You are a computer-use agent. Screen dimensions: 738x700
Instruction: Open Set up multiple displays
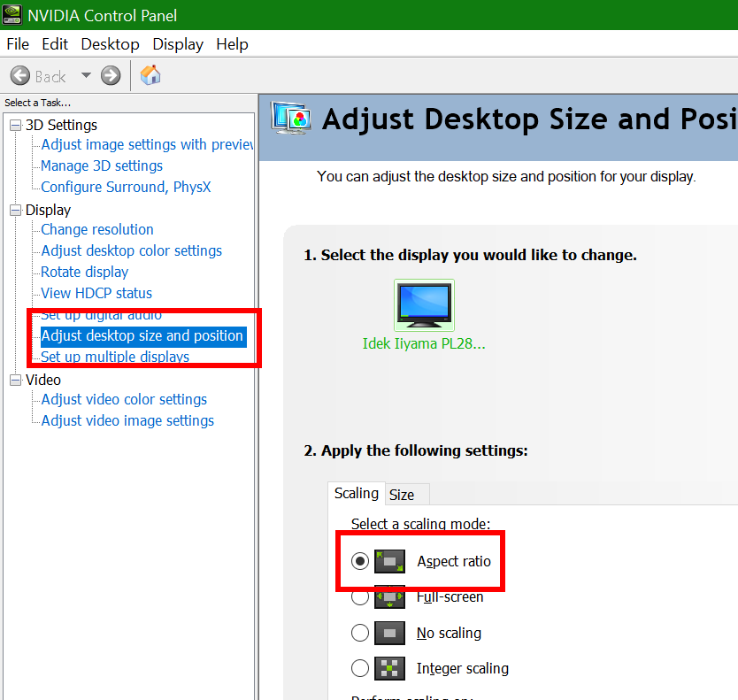tap(115, 357)
